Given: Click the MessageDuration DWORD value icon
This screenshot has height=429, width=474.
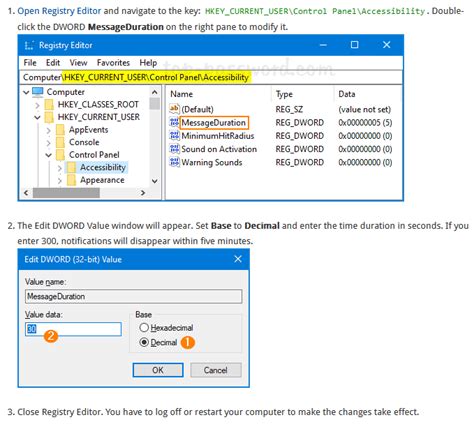Looking at the screenshot, I should 174,122.
